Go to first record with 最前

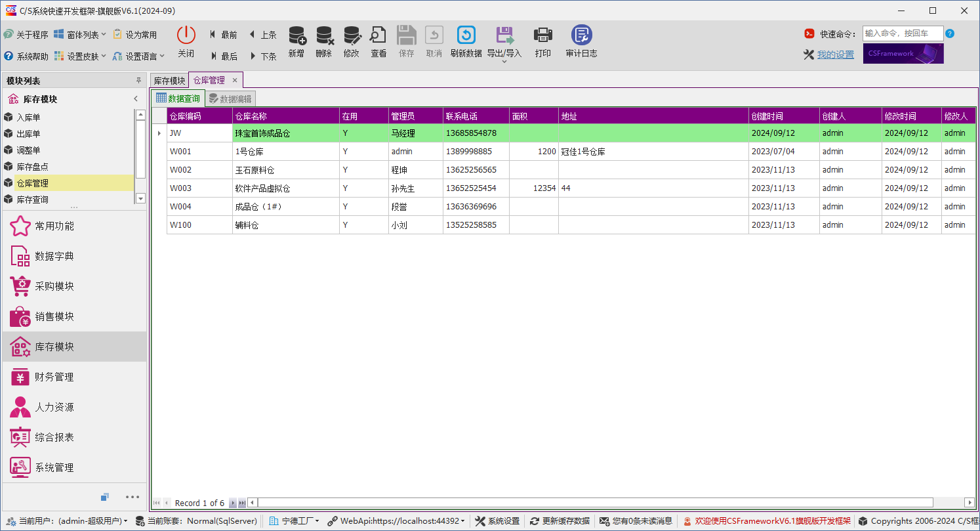(x=224, y=35)
